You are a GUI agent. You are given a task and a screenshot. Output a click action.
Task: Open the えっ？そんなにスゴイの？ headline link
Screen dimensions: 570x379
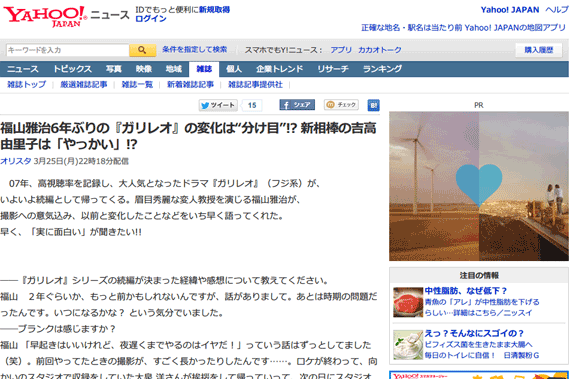tap(474, 333)
